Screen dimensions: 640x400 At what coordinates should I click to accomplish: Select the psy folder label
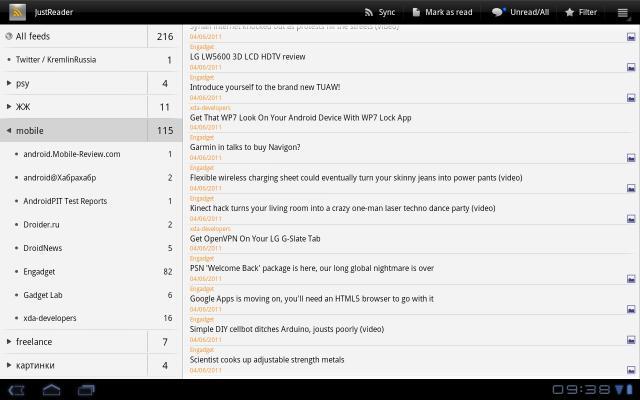(x=22, y=84)
